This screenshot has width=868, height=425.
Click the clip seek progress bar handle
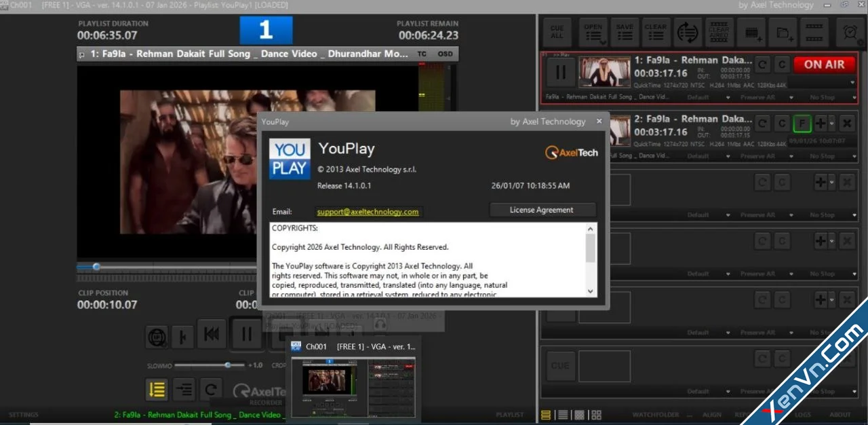pyautogui.click(x=96, y=267)
